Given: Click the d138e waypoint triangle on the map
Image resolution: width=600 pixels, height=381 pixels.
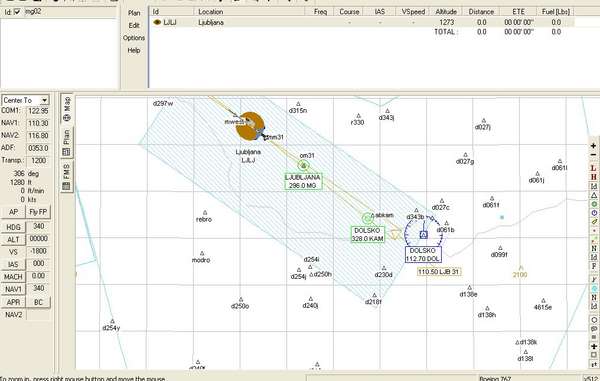Looking at the screenshot, I should tap(470, 288).
